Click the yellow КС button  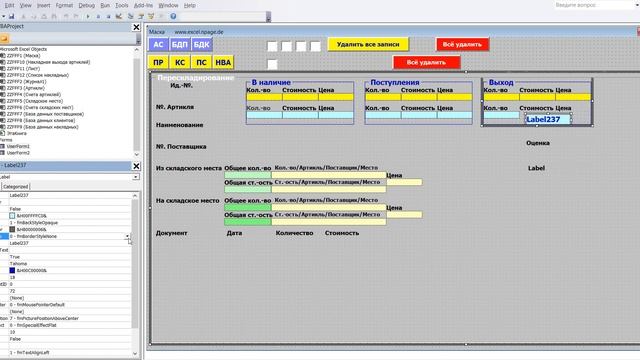tap(180, 62)
